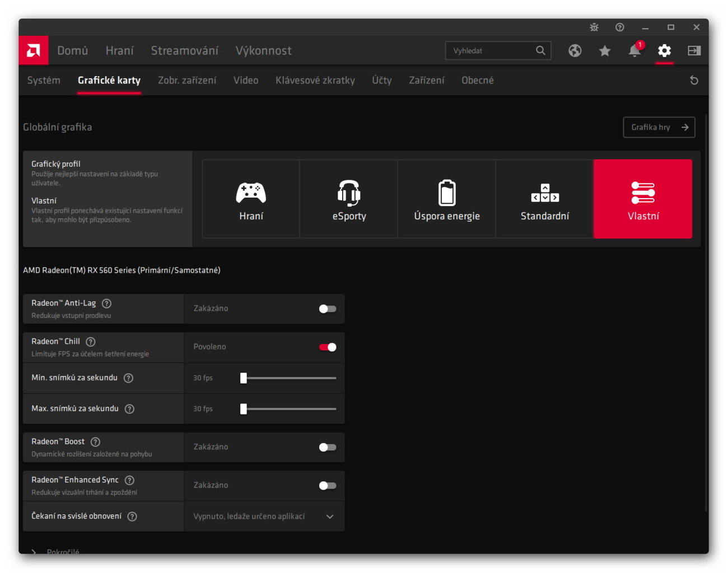Show help for Radeon Enhanced Sync

click(x=129, y=480)
